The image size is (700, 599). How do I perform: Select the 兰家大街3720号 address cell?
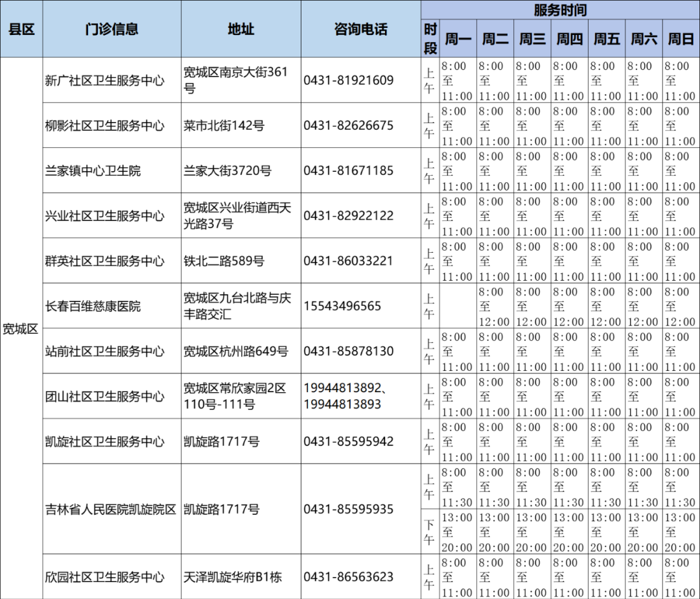pos(227,170)
